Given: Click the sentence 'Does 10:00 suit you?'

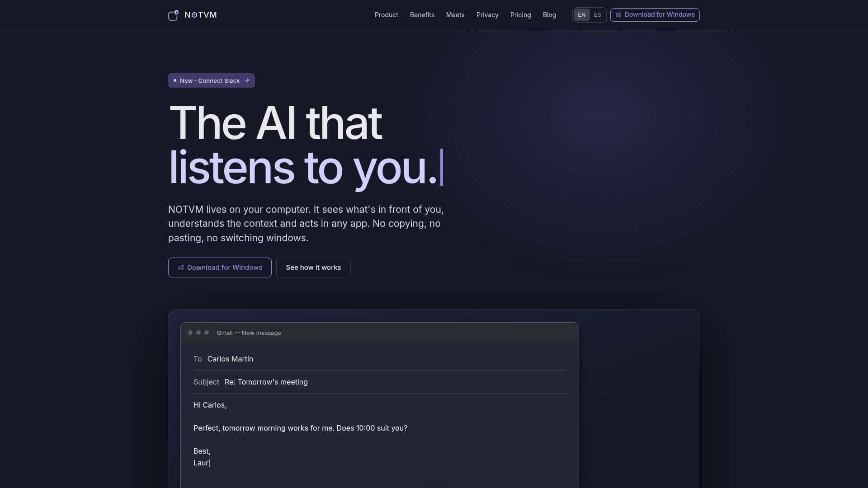Looking at the screenshot, I should click(x=372, y=428).
